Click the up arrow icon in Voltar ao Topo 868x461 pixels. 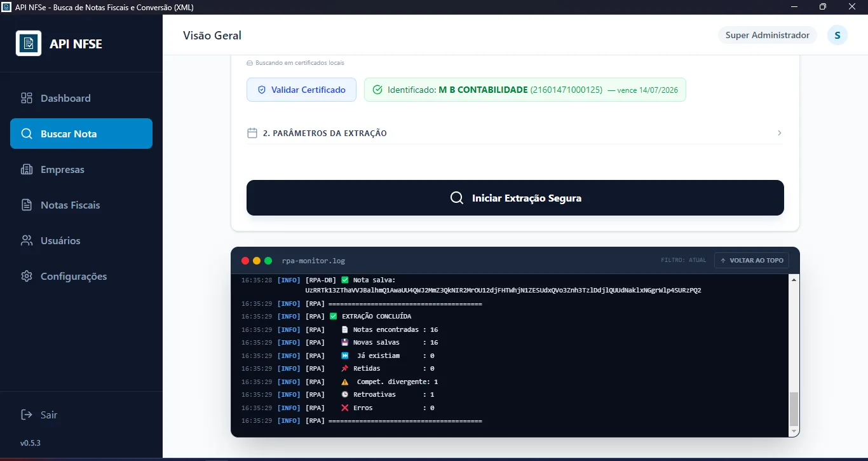[723, 261]
